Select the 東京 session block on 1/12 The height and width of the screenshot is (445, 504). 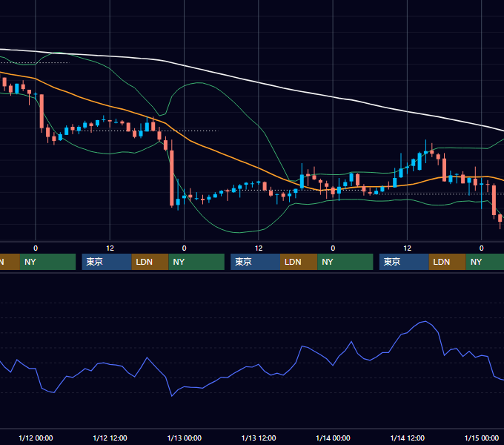pyautogui.click(x=107, y=262)
